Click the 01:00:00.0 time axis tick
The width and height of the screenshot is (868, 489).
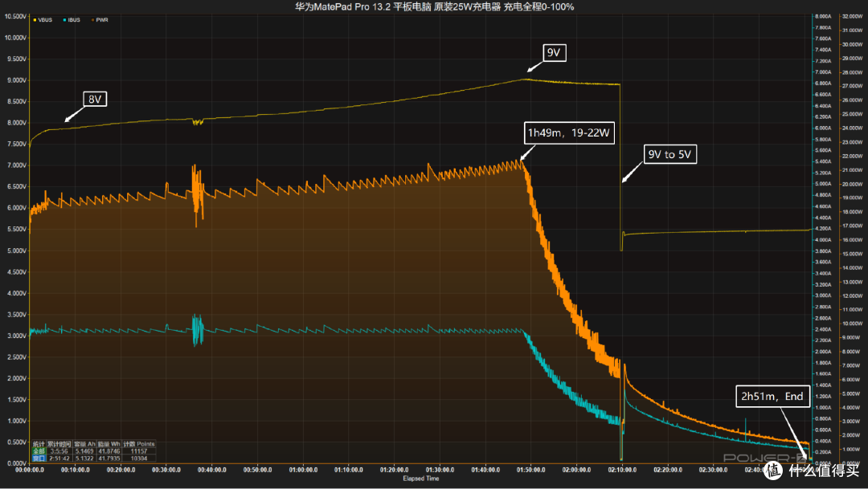click(x=303, y=470)
